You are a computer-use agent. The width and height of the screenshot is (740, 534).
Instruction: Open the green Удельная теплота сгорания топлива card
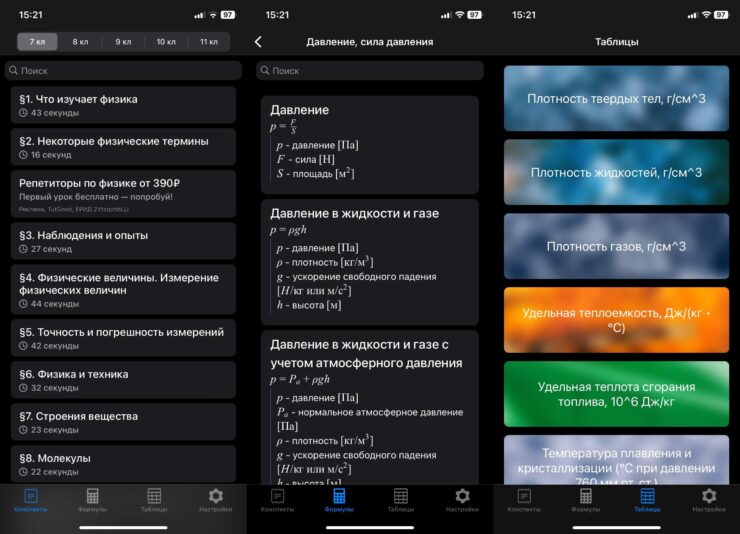pyautogui.click(x=616, y=393)
